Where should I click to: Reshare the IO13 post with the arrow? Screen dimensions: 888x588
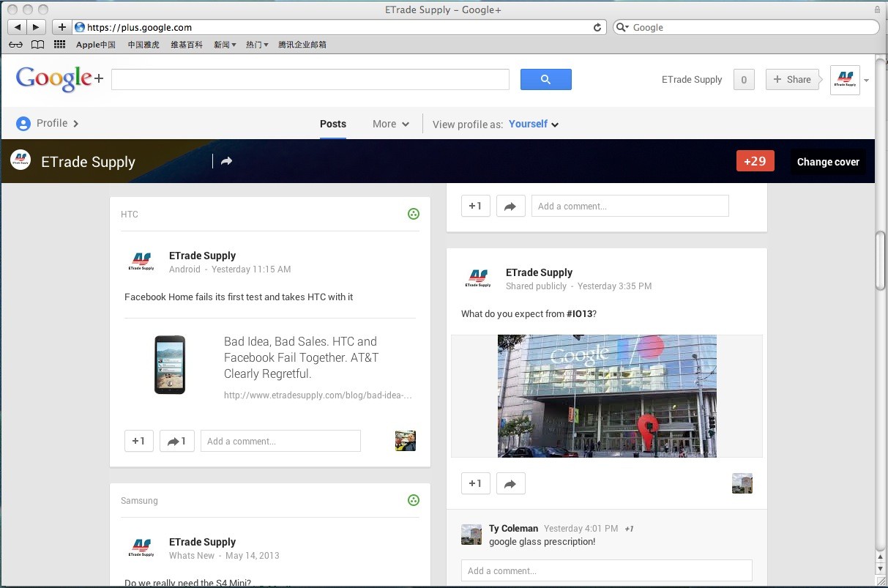(510, 483)
